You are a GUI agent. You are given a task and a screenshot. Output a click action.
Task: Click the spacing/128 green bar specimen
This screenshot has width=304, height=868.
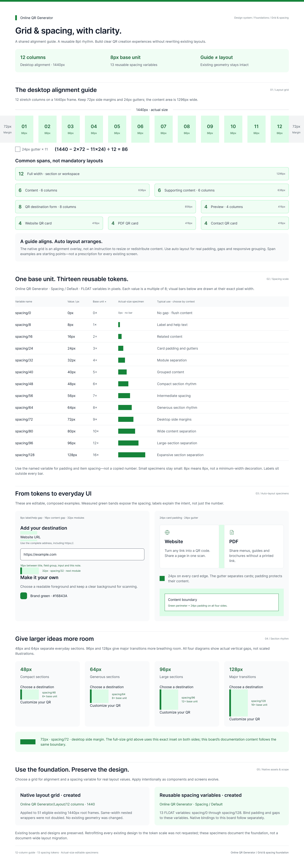tap(132, 455)
